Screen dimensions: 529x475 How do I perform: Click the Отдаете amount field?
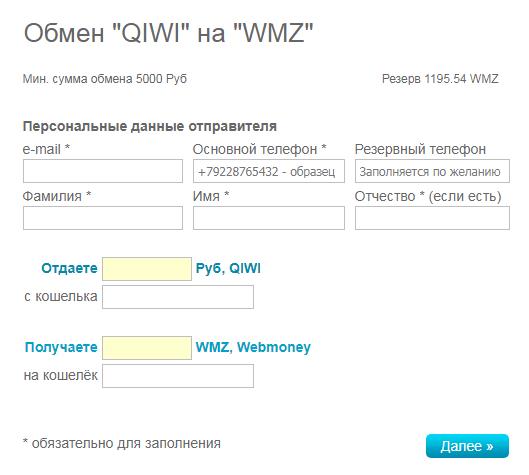[147, 269]
